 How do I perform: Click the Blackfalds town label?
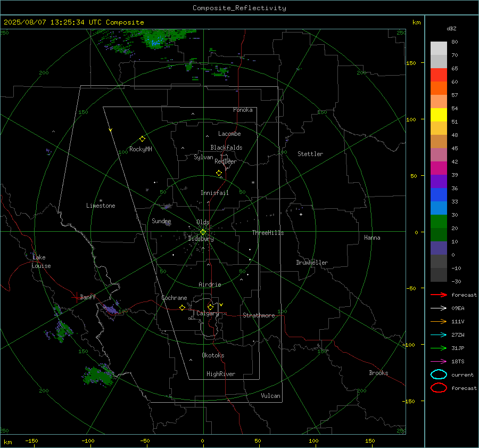[x=226, y=148]
